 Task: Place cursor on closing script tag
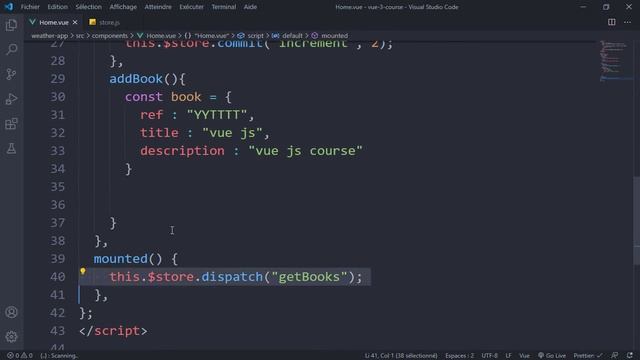click(113, 331)
